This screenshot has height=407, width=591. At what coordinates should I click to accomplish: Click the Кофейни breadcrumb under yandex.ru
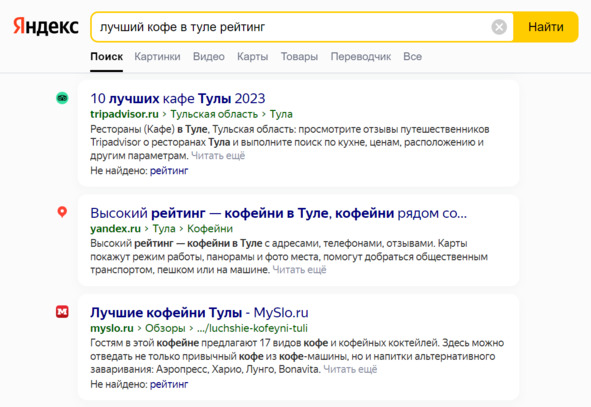[x=210, y=229]
